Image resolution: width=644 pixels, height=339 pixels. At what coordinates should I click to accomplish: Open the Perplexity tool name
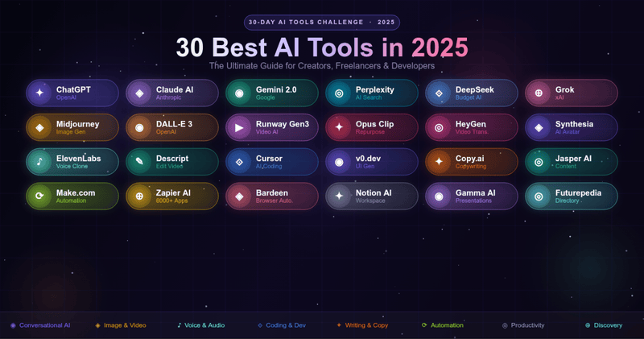(374, 89)
